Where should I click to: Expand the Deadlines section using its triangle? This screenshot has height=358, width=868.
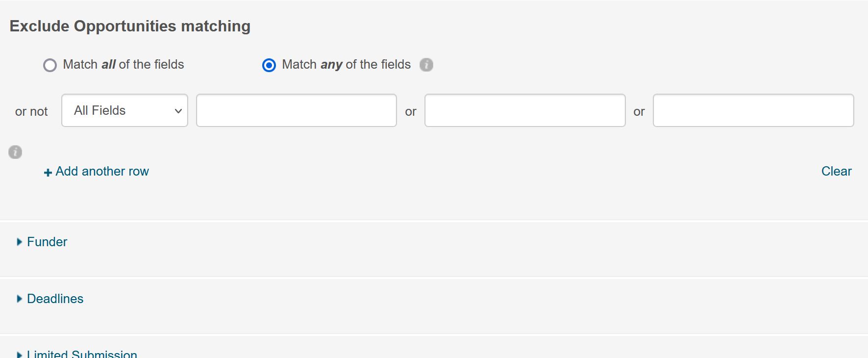[x=19, y=299]
